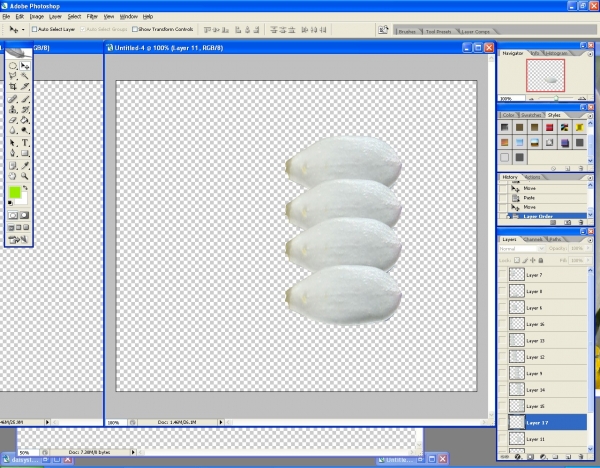The width and height of the screenshot is (600, 468).
Task: Click the Layers palette scroll down arrow
Action: 590,449
